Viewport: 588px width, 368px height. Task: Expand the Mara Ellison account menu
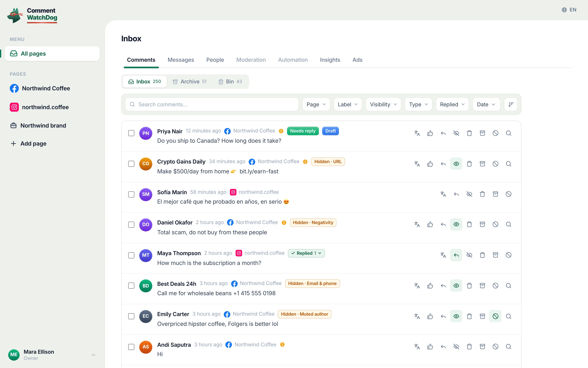click(52, 355)
